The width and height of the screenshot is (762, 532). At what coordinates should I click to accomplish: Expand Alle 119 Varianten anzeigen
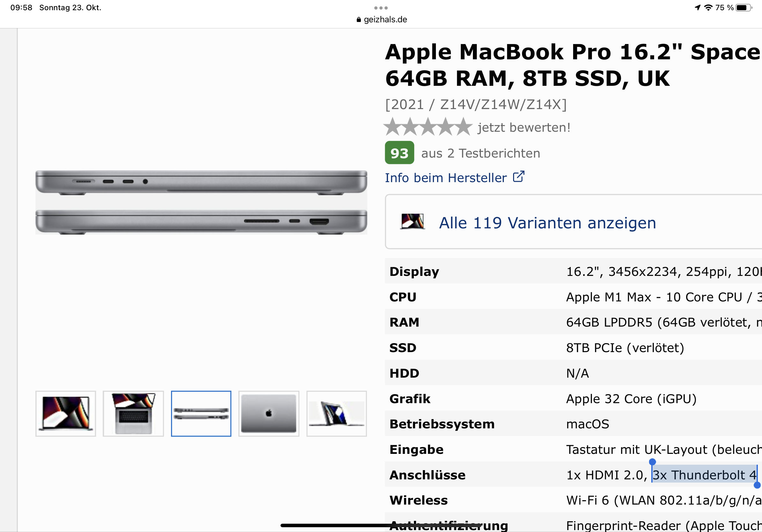(548, 223)
